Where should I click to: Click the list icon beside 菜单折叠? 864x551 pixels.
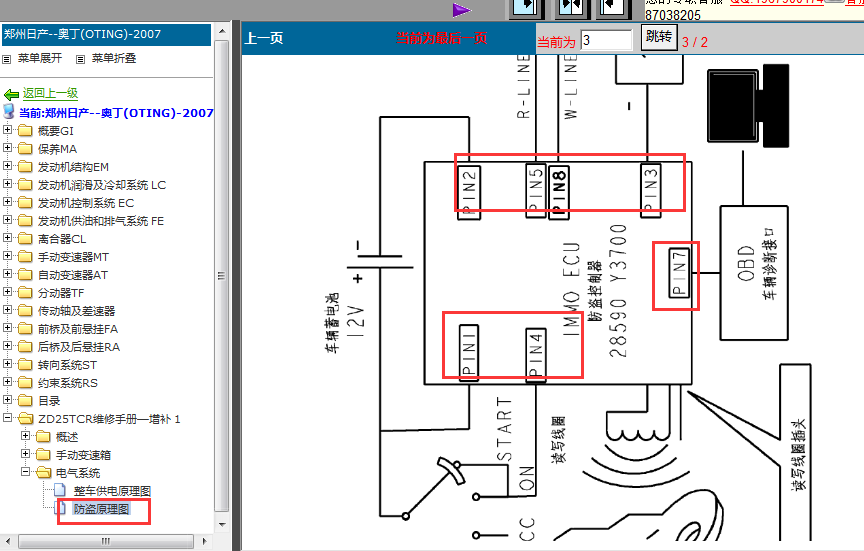point(80,59)
